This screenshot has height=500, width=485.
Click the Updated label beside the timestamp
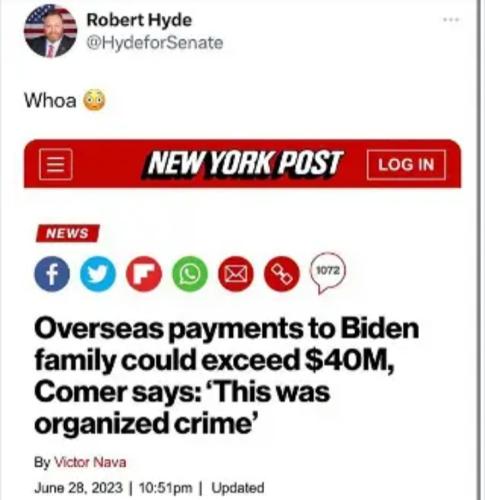coord(238,488)
